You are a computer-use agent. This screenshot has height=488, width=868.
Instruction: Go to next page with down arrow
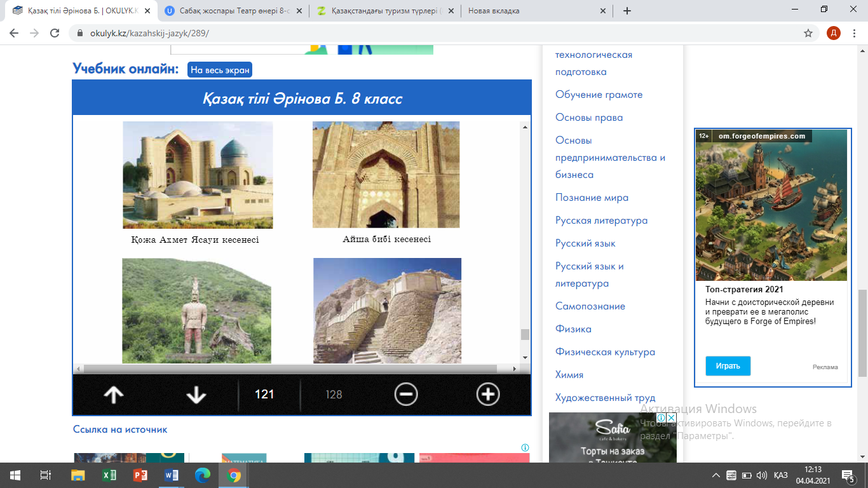(x=196, y=395)
